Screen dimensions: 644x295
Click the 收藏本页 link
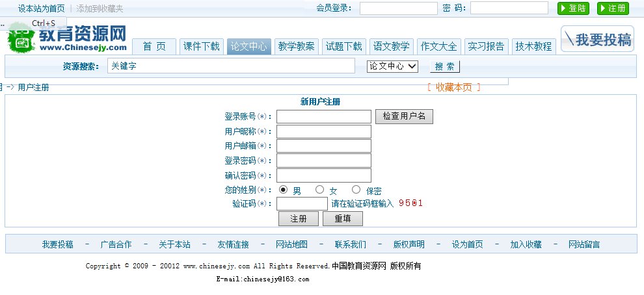point(454,87)
